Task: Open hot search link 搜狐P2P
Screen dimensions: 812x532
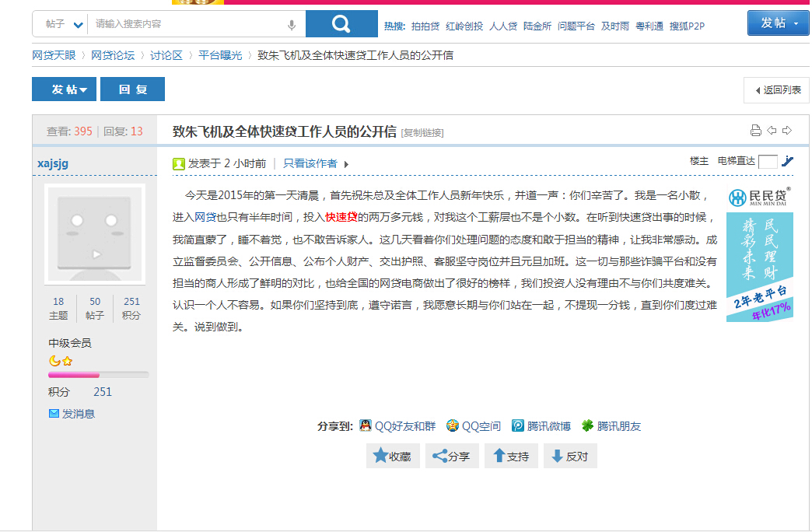Action: (x=687, y=26)
